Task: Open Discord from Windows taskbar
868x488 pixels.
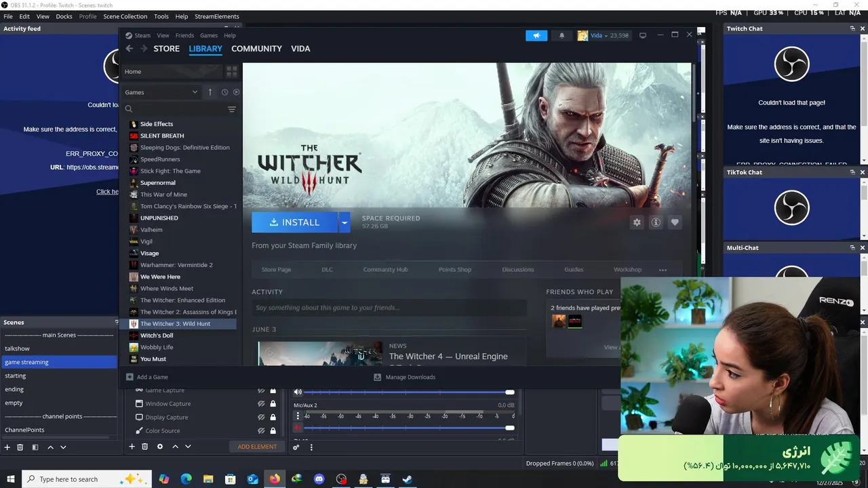Action: pos(319,479)
